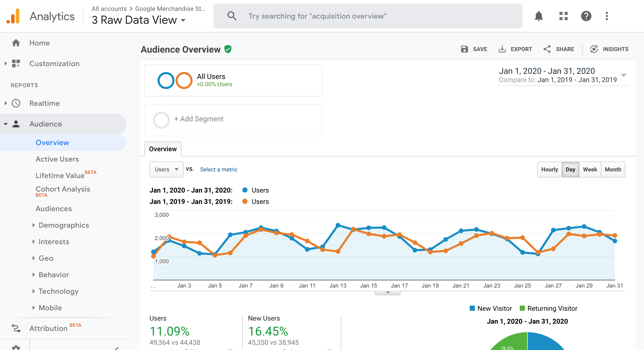Expand Interests submenu

34,242
